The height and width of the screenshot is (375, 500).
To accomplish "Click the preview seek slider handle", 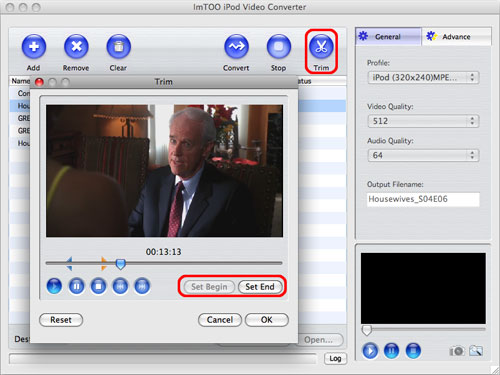I will (366, 330).
